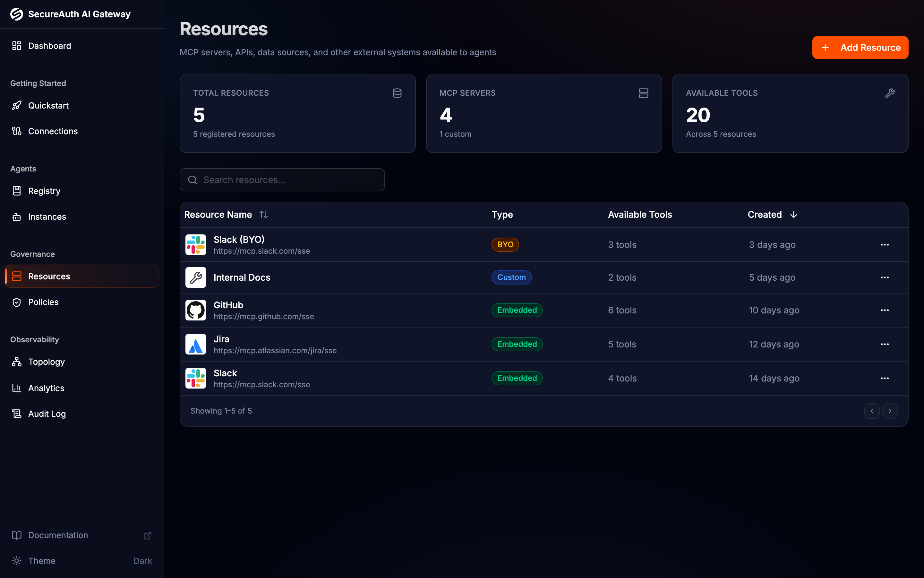Click the Policies shield icon
924x578 pixels.
tap(16, 302)
